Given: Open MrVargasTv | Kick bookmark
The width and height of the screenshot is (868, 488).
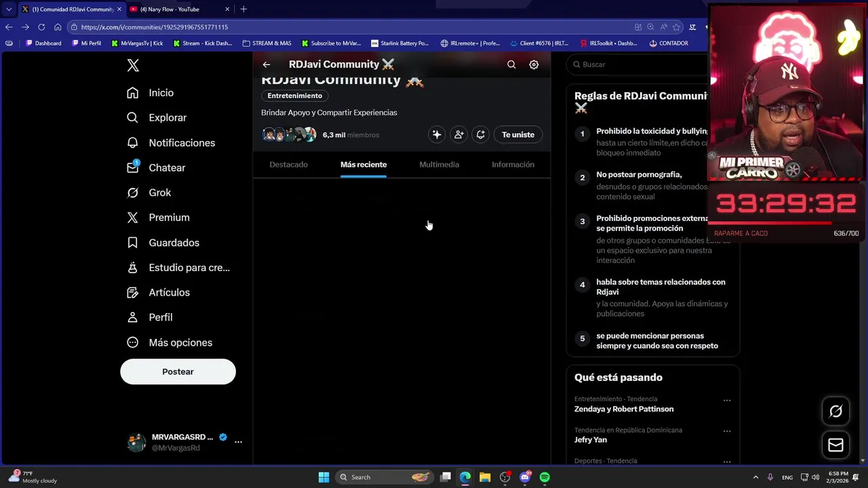Looking at the screenshot, I should tap(137, 43).
